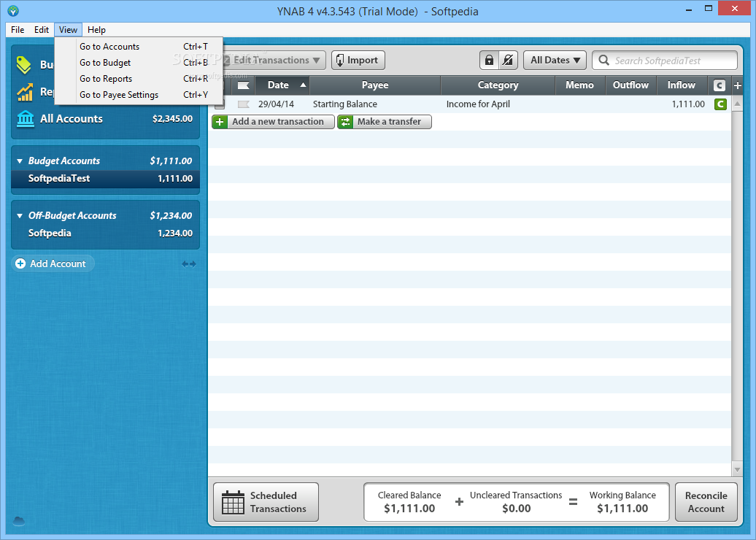Click the 29/04/14 date cell
This screenshot has width=756, height=540.
tap(276, 104)
